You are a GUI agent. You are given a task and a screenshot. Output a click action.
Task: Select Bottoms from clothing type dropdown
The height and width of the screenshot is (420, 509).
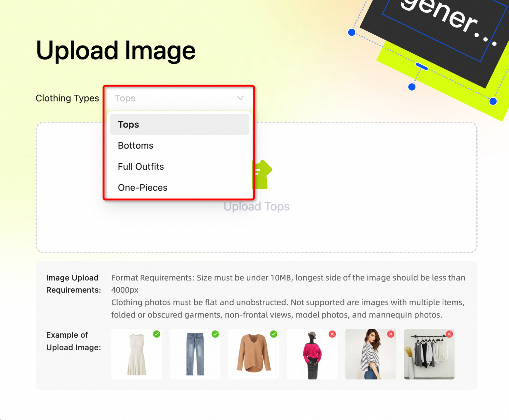(135, 145)
